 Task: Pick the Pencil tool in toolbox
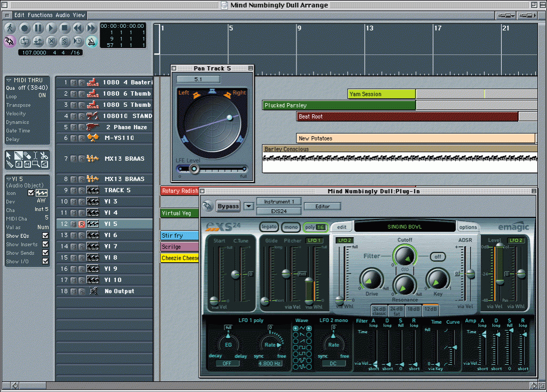[x=19, y=155]
